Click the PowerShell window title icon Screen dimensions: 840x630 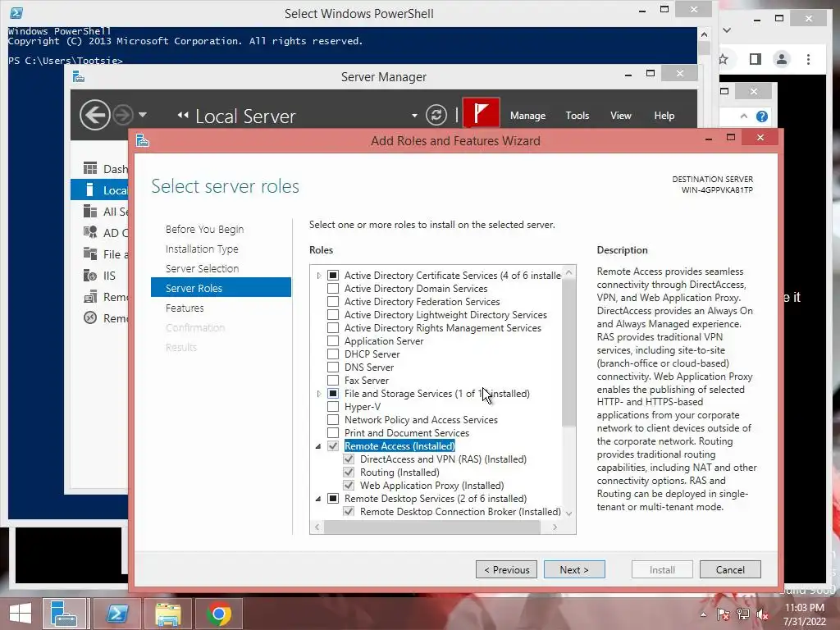click(16, 13)
